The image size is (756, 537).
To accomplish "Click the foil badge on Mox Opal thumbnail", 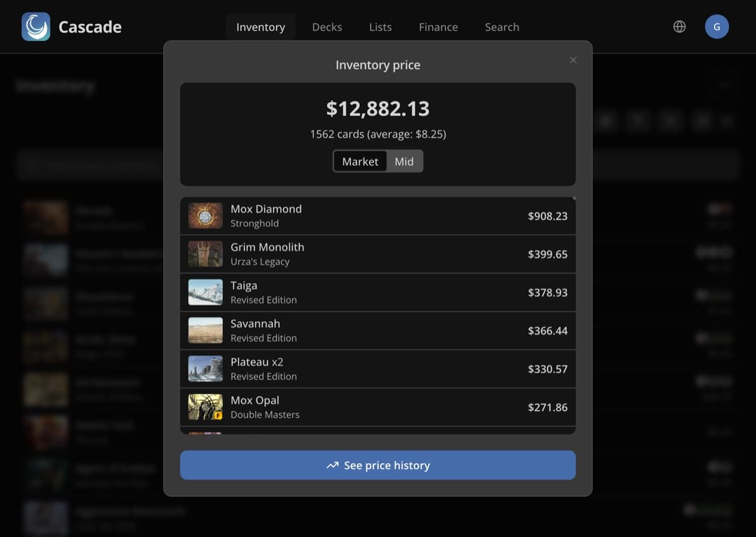I will click(x=218, y=416).
